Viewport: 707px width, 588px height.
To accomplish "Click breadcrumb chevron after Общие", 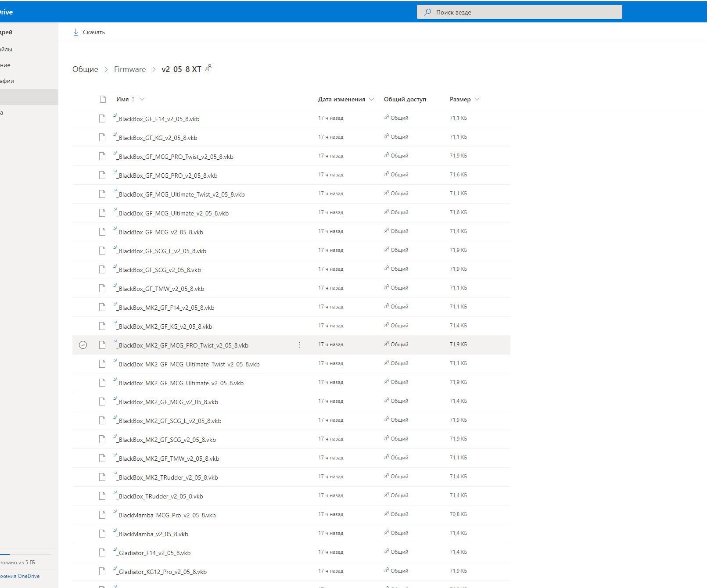I will point(106,69).
